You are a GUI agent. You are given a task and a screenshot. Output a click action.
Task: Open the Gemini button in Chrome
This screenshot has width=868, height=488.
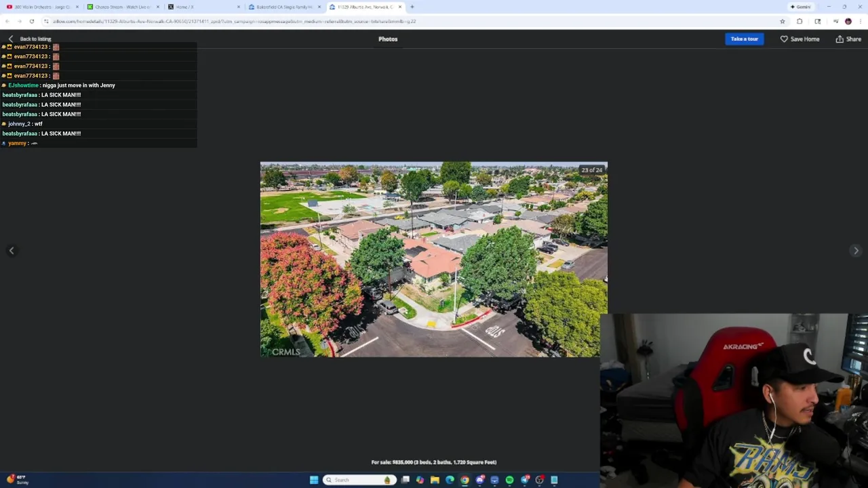[801, 7]
